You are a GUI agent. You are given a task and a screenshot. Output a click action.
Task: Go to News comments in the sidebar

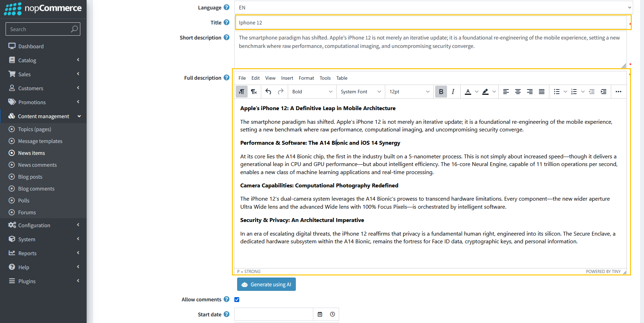[37, 165]
